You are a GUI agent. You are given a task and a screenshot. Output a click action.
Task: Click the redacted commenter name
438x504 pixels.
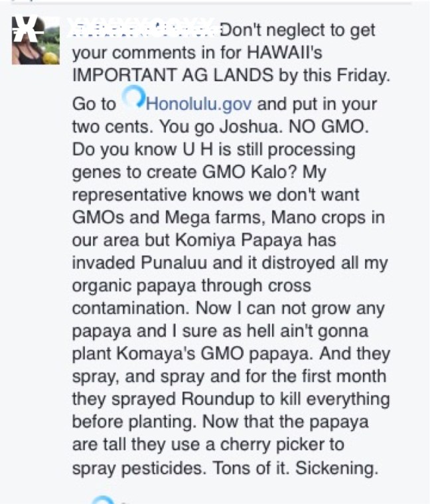coord(143,29)
